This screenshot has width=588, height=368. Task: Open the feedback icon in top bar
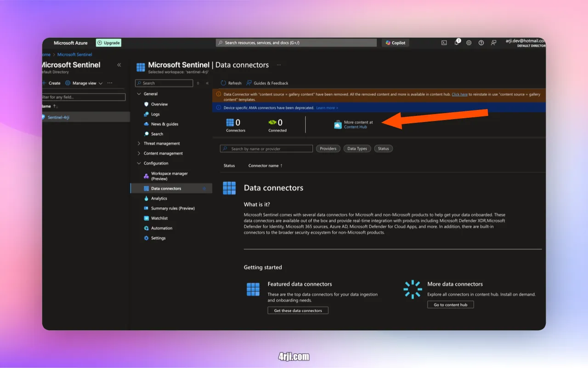(493, 43)
